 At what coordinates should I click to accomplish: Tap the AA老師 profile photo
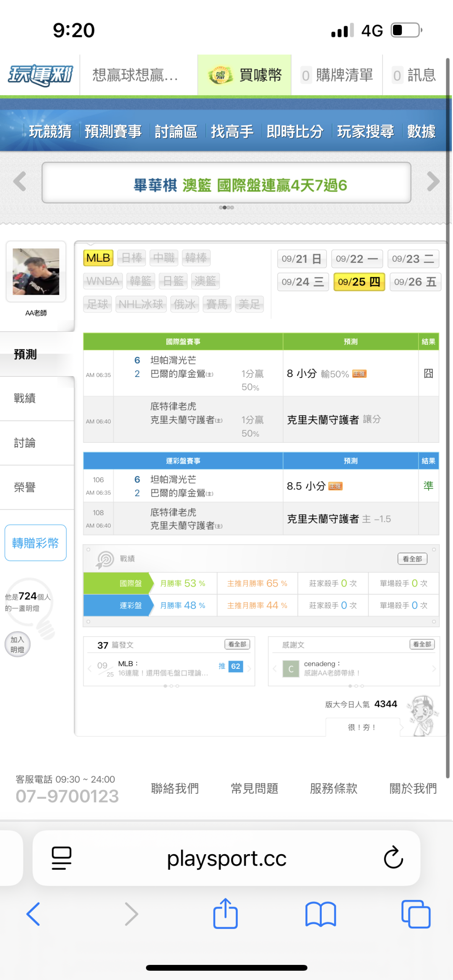coord(36,272)
